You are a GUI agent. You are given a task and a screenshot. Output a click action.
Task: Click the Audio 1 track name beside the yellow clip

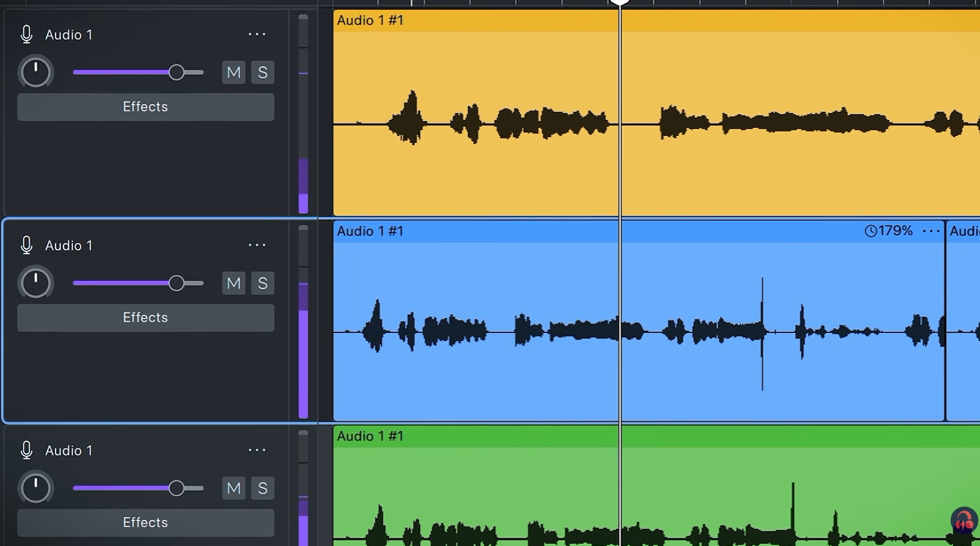(69, 34)
